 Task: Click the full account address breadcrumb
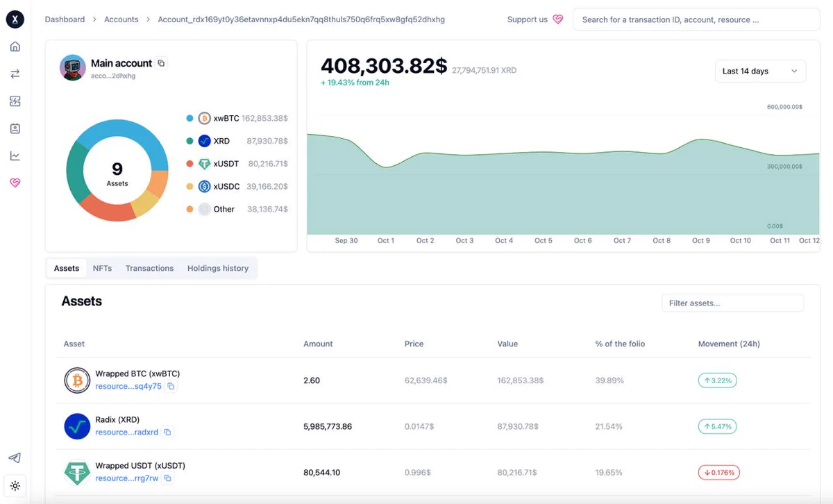point(301,19)
